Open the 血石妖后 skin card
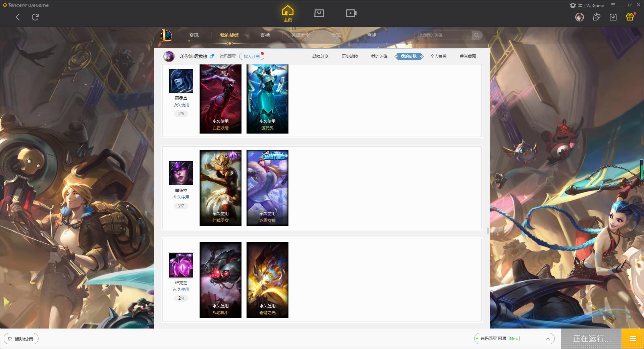The width and height of the screenshot is (644, 349). [220, 99]
